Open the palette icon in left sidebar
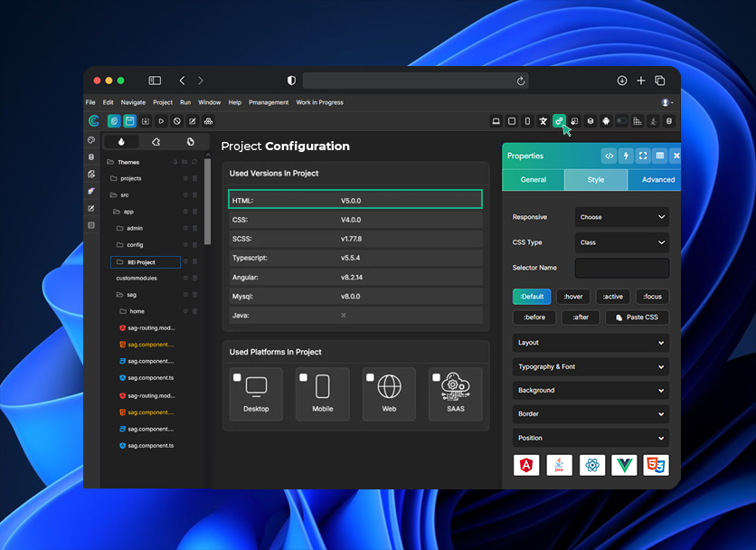The height and width of the screenshot is (550, 756). tap(91, 140)
